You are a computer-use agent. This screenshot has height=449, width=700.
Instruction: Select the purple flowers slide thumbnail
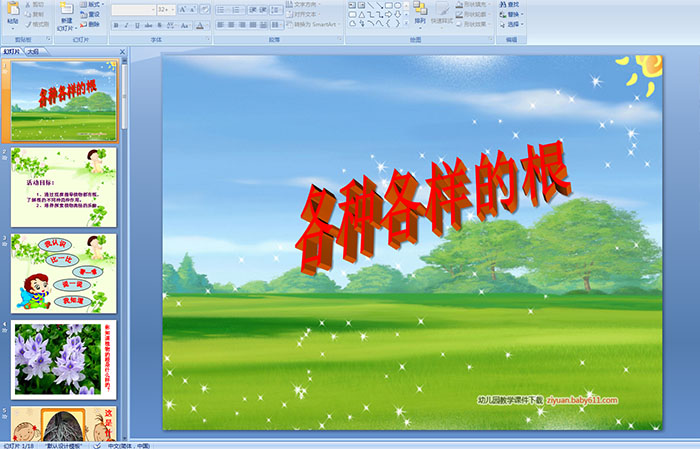pyautogui.click(x=64, y=358)
